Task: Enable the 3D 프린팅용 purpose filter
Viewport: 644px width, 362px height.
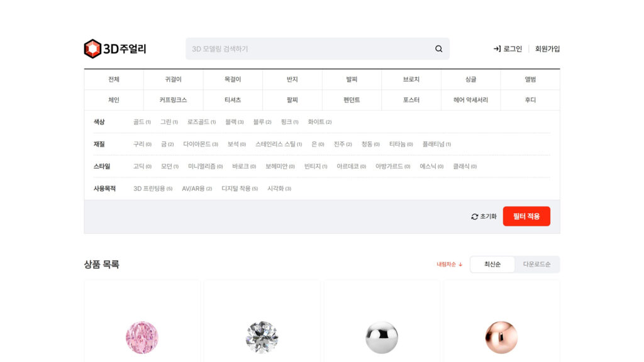Action: point(152,189)
